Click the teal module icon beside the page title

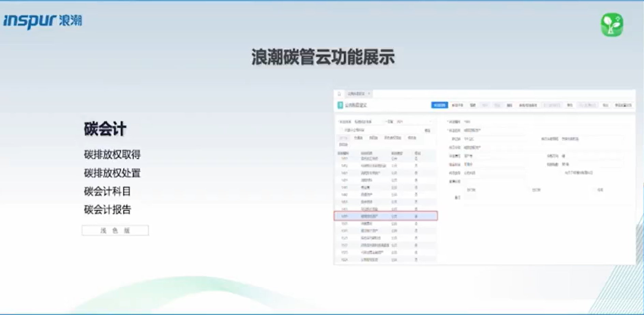coord(340,105)
